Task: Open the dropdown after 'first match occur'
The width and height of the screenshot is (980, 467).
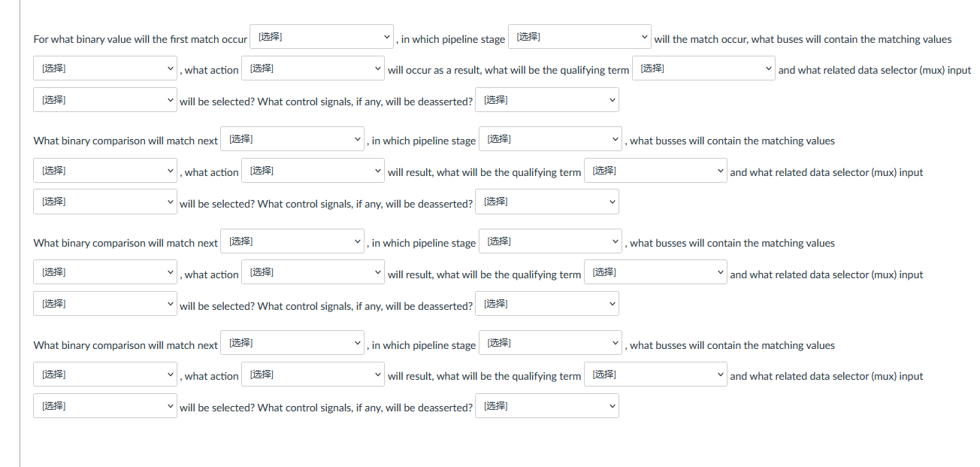Action: pyautogui.click(x=322, y=37)
